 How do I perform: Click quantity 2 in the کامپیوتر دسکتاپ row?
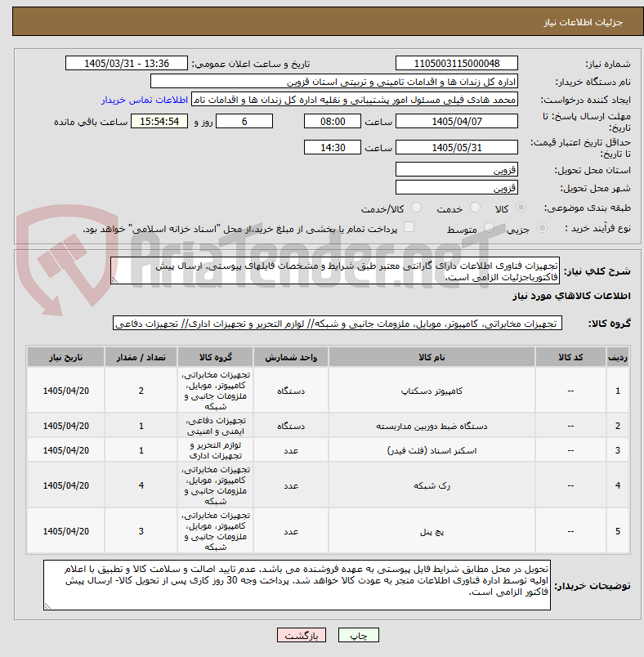coord(141,391)
